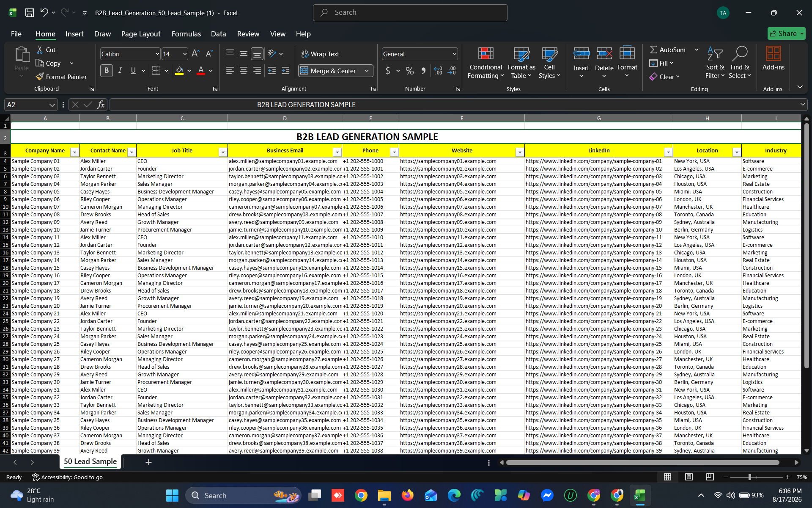The image size is (812, 508).
Task: Click the zoom slider handle in status bar
Action: (749, 477)
